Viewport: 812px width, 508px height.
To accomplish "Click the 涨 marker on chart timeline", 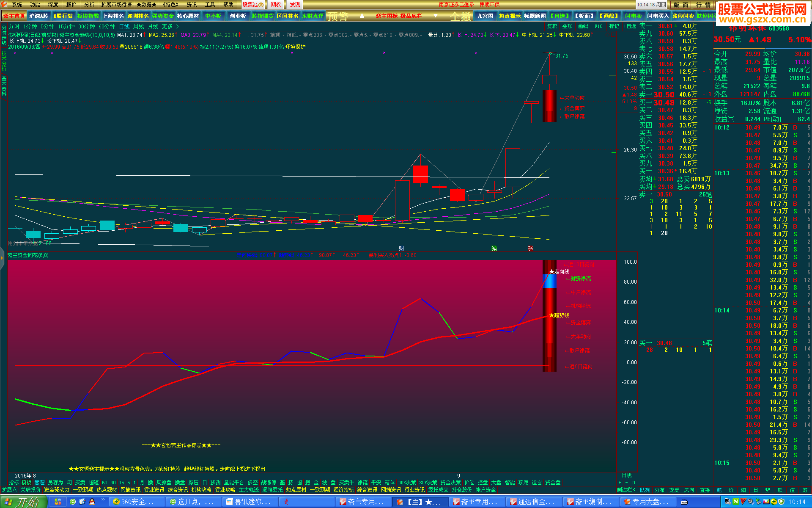I will point(530,248).
